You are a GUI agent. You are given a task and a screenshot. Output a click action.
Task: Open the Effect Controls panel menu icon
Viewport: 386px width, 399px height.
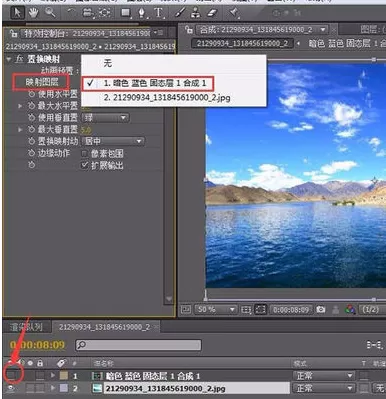coord(159,33)
